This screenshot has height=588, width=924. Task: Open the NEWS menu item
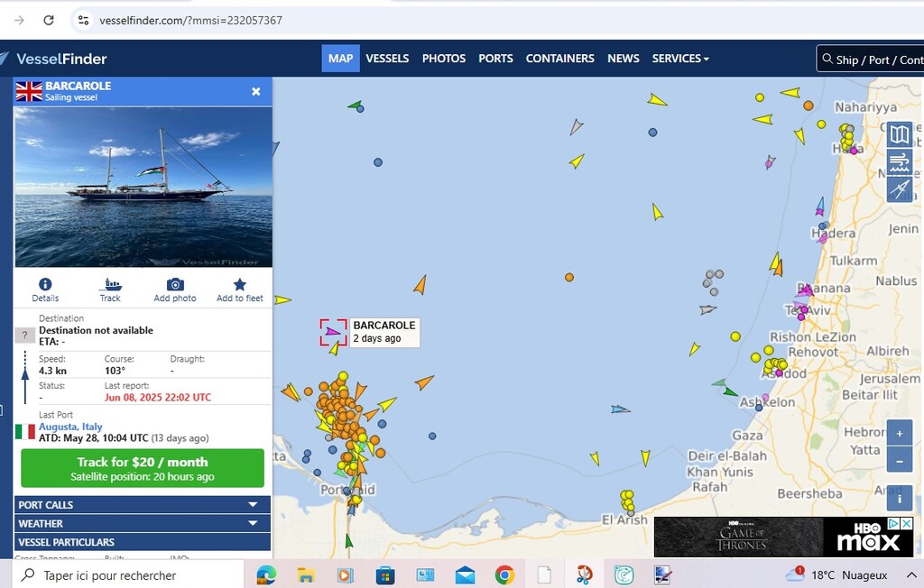tap(624, 59)
